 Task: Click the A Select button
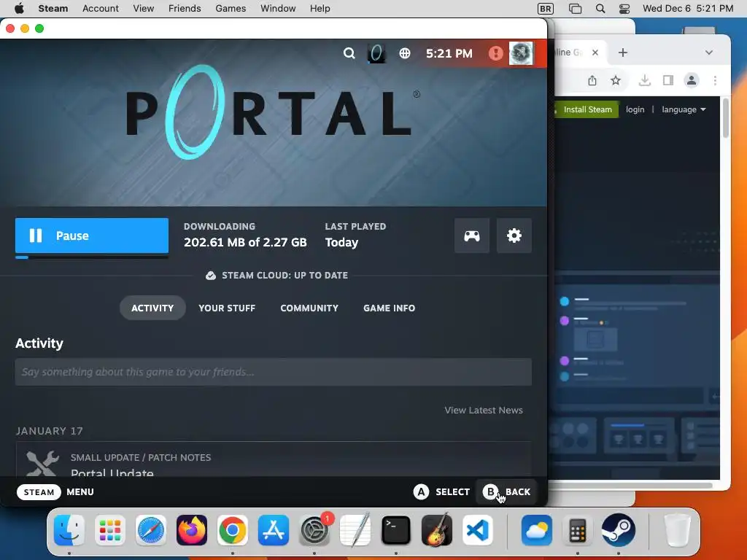pos(441,492)
